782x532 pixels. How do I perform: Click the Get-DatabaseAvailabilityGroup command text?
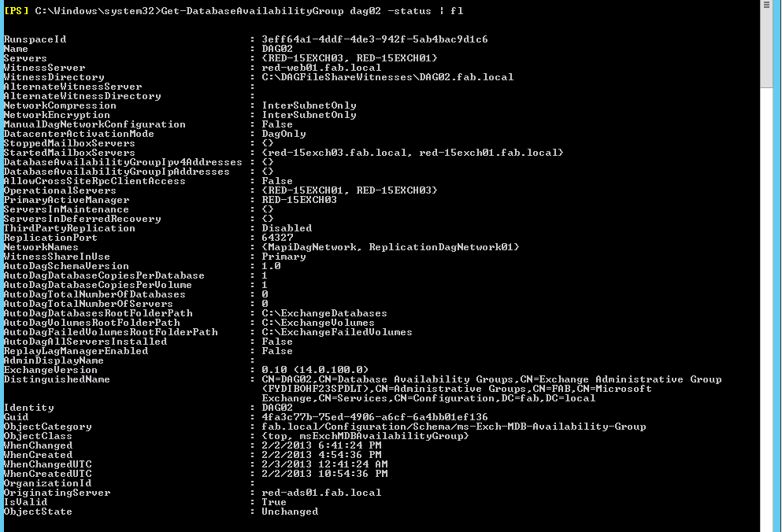tap(252, 11)
